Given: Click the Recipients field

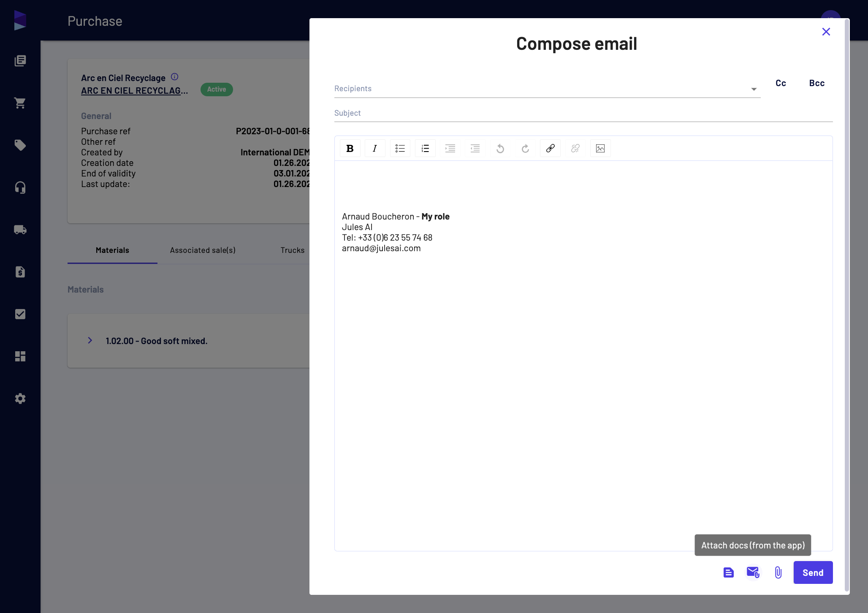Looking at the screenshot, I should coord(547,89).
